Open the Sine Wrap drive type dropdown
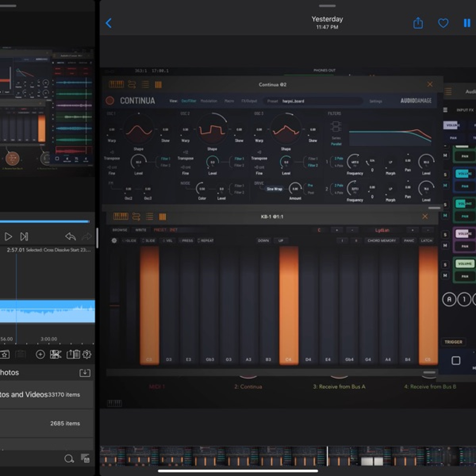 pyautogui.click(x=274, y=189)
